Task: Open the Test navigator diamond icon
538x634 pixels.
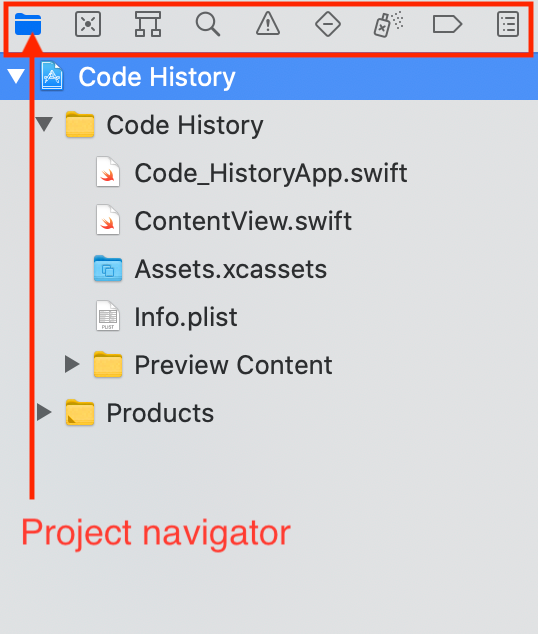Action: [328, 24]
